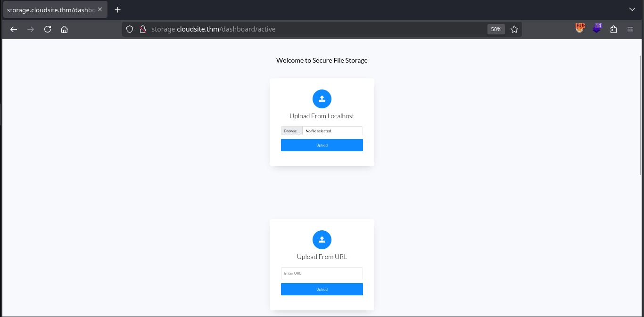Go to the browser home page
Viewport: 644px width, 317px height.
point(65,29)
